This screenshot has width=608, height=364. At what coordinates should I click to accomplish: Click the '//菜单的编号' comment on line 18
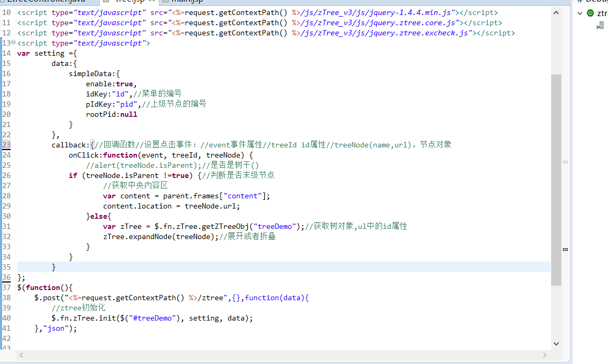(x=157, y=94)
